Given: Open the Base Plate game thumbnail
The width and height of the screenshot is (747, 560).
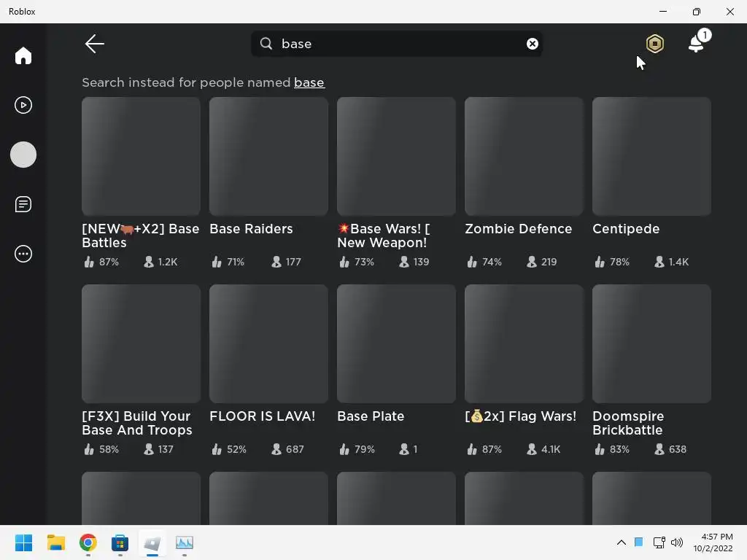Looking at the screenshot, I should 396,344.
